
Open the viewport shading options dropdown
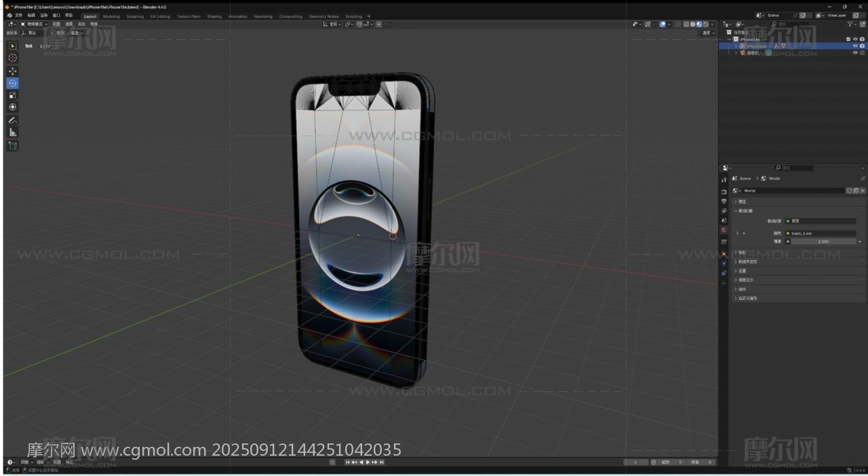[712, 24]
